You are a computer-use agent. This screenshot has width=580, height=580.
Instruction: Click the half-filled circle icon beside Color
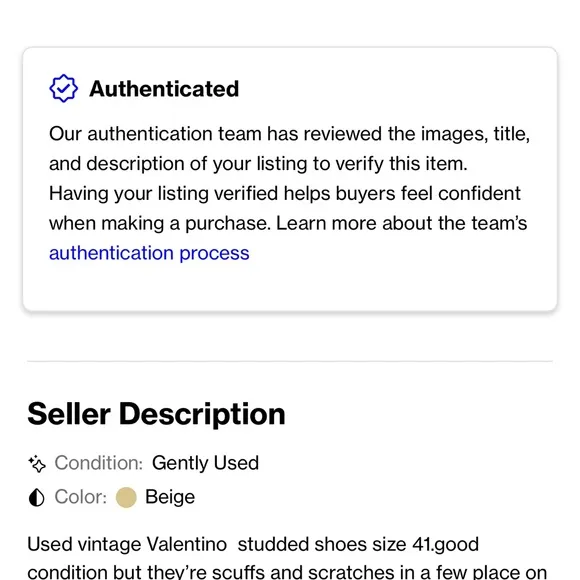tap(37, 497)
